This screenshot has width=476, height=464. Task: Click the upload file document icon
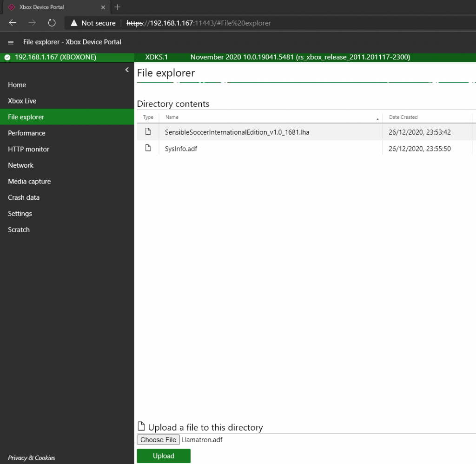[x=141, y=426]
